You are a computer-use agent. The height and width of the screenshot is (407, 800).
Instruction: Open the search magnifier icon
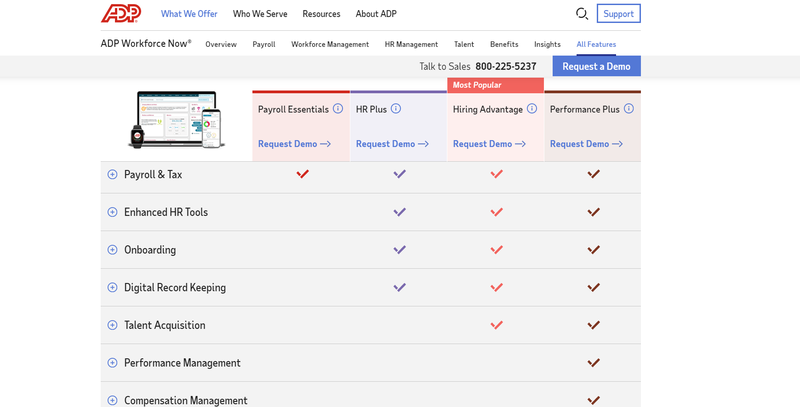point(582,14)
